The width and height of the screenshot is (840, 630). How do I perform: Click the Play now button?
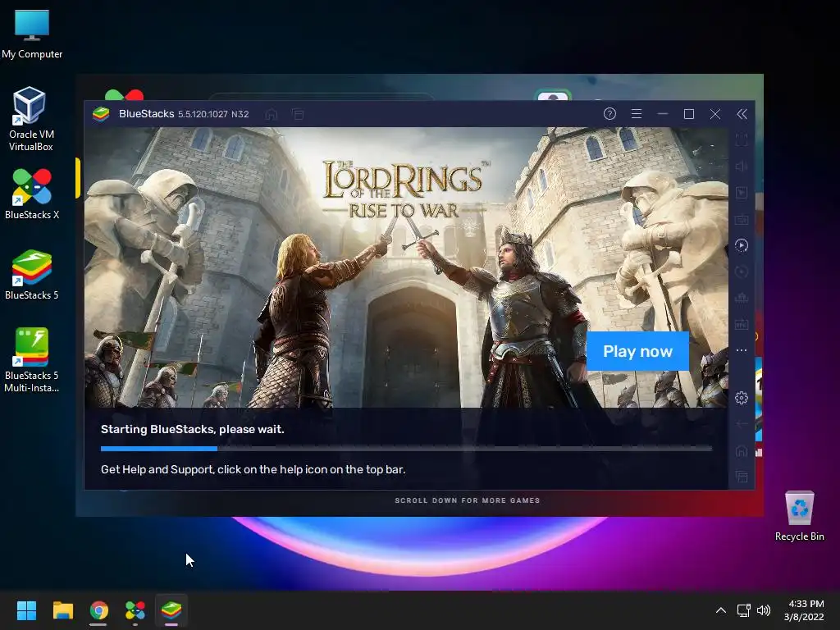click(637, 351)
